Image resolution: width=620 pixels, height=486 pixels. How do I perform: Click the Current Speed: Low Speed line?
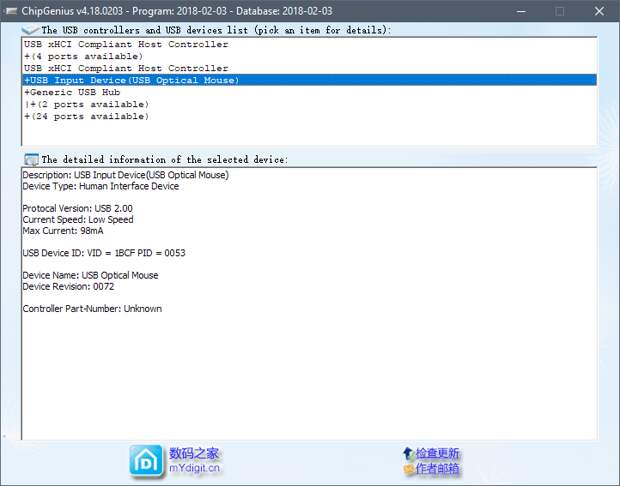(x=78, y=219)
